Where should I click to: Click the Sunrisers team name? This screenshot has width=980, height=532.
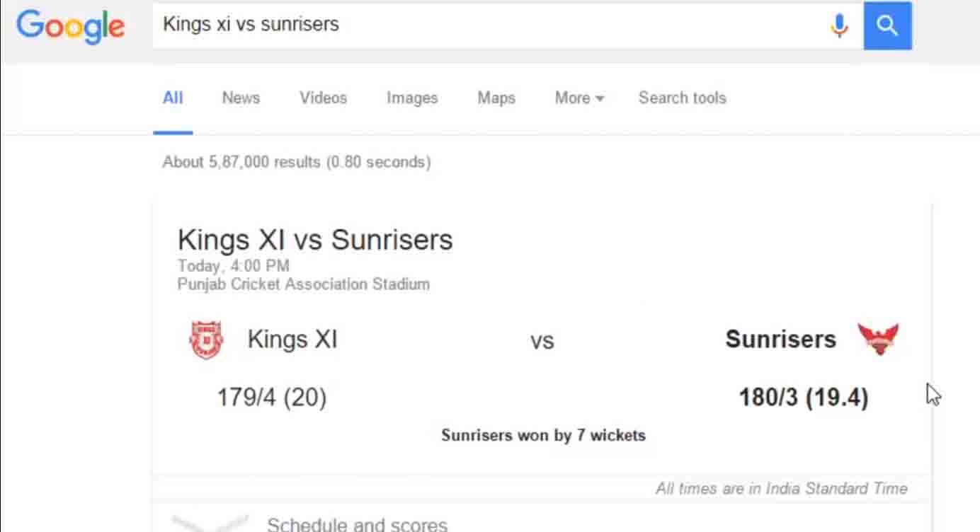pos(780,340)
